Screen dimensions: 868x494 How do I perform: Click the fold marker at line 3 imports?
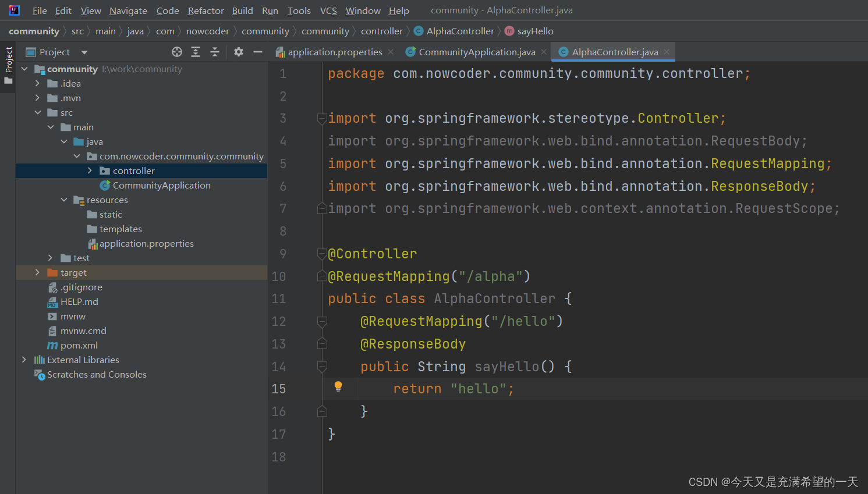point(322,119)
